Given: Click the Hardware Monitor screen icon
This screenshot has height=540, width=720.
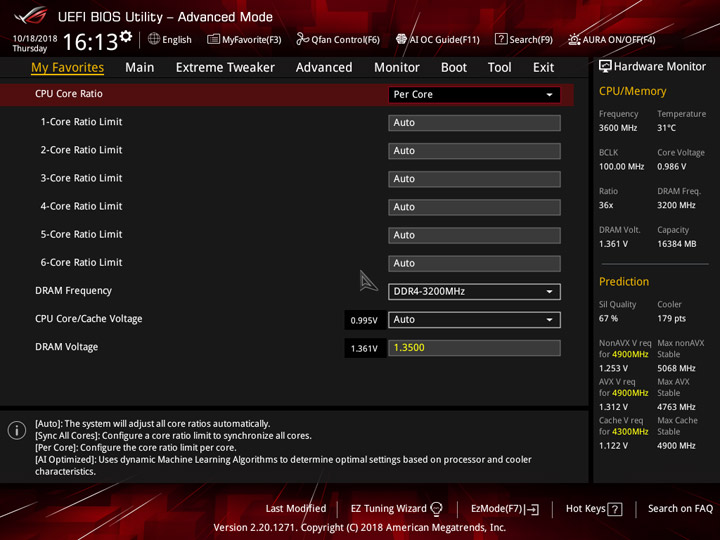Looking at the screenshot, I should [605, 66].
